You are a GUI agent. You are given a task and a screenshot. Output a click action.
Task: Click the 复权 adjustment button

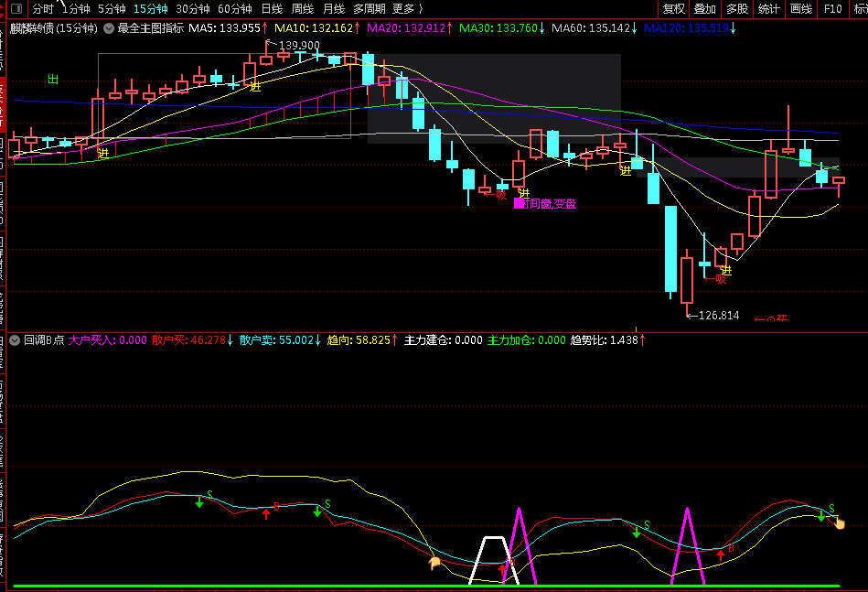pyautogui.click(x=674, y=9)
